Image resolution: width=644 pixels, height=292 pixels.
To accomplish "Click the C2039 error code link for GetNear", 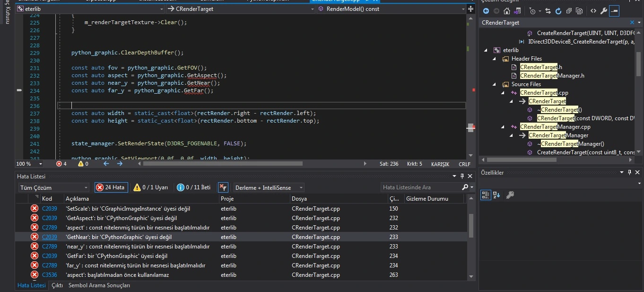I will [x=49, y=237].
